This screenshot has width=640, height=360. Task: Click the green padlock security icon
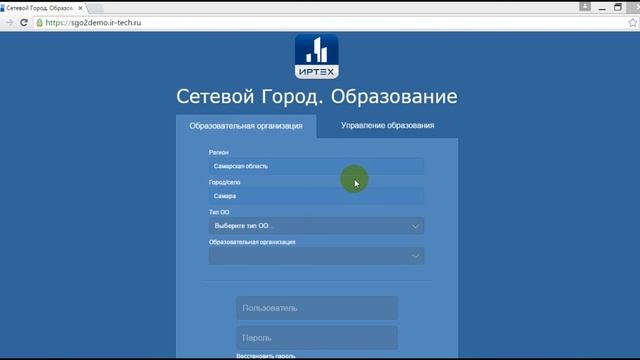coord(39,22)
